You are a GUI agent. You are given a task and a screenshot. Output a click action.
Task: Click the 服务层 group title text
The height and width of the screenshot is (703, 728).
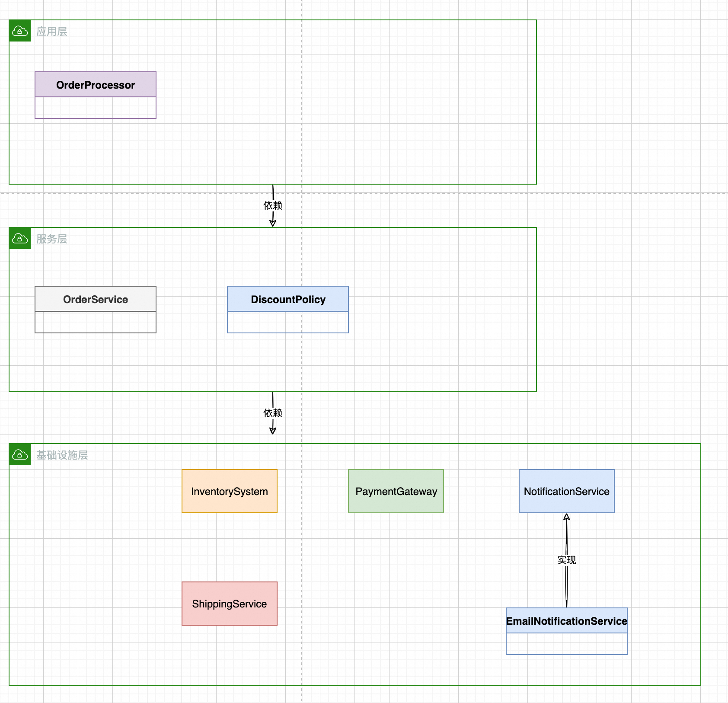(51, 239)
